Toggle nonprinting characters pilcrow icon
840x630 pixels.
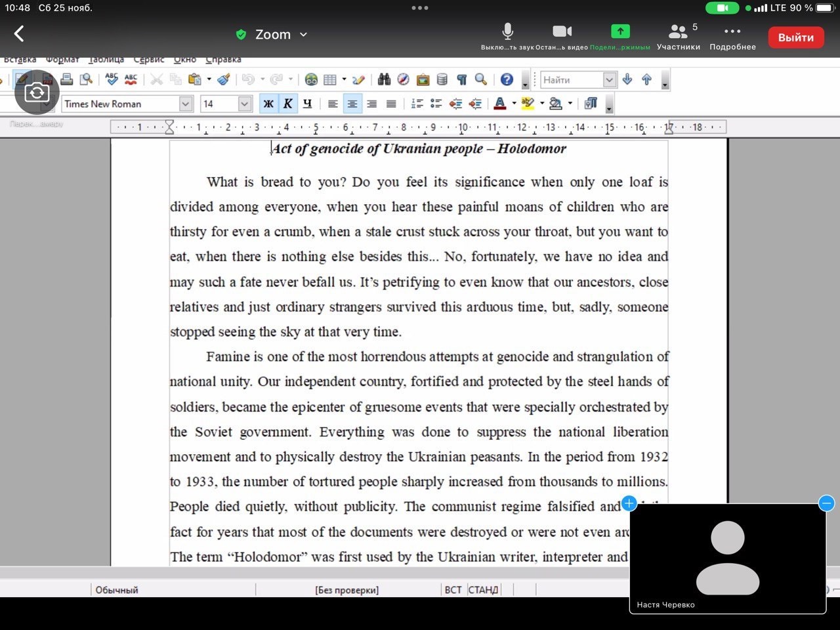(462, 79)
